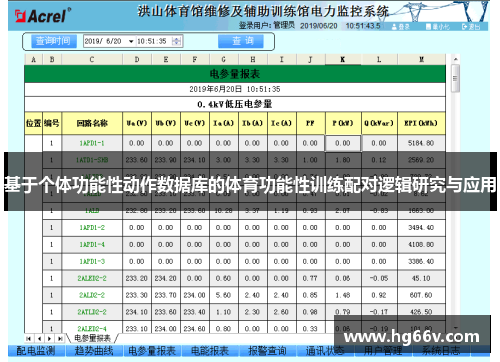Click the time spinner next to 10:51:35
The height and width of the screenshot is (362, 500).
(176, 41)
